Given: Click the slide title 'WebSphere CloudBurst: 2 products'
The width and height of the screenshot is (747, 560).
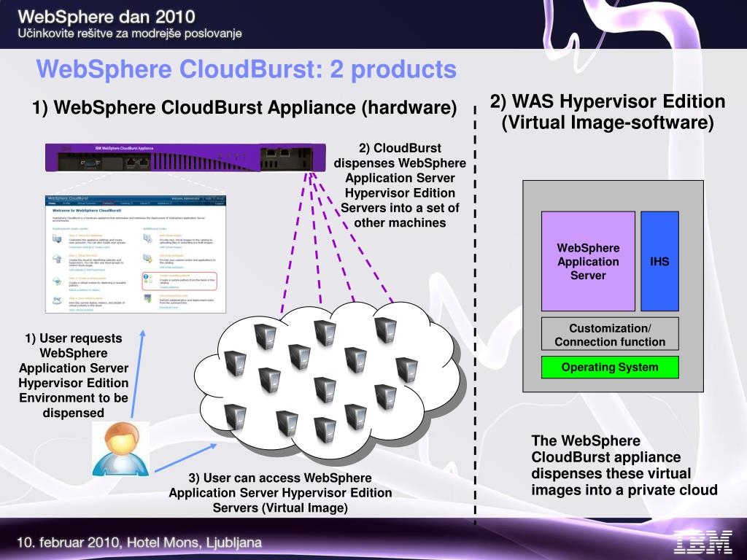Looking at the screenshot, I should (x=247, y=69).
